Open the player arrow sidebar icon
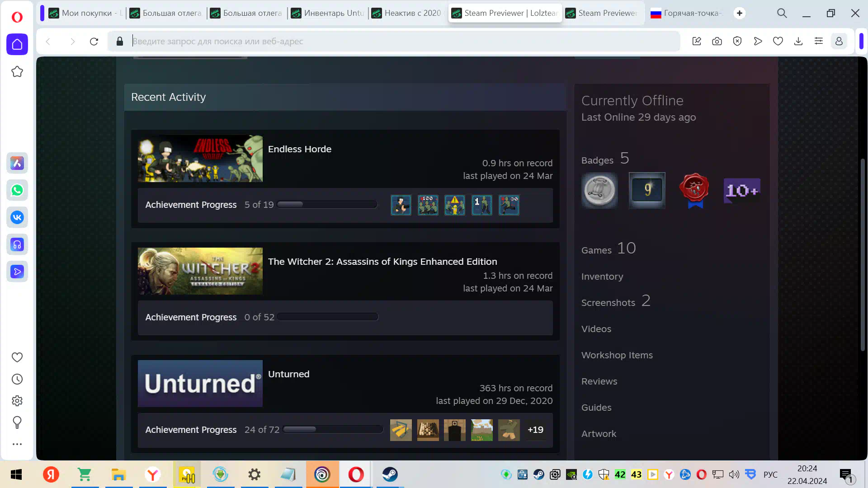868x488 pixels. point(17,272)
